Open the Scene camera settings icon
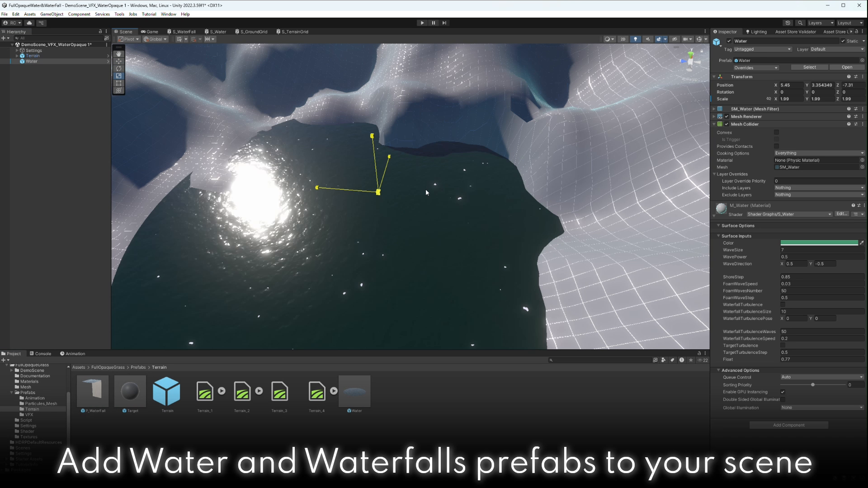Viewport: 868px width, 488px height. (688, 39)
